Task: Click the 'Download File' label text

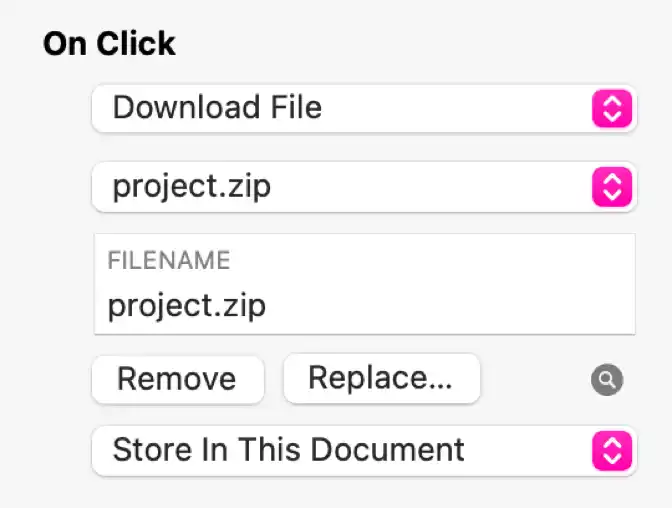Action: click(x=217, y=108)
